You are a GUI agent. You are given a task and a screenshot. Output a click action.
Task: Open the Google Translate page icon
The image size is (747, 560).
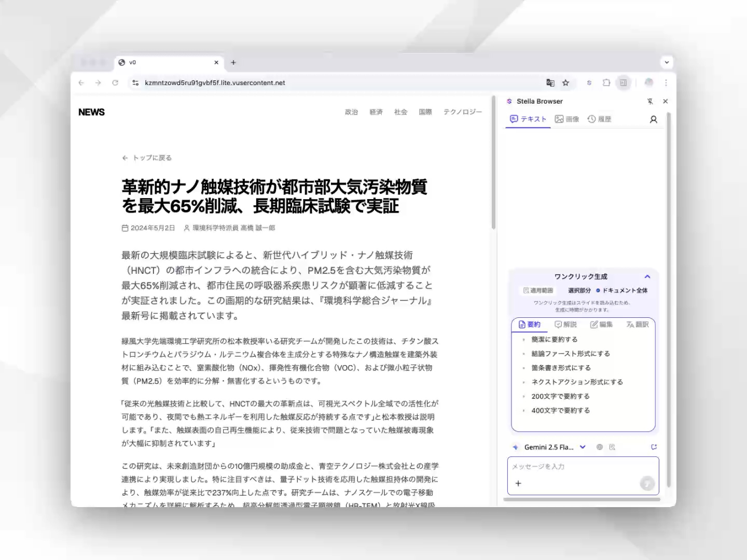[x=550, y=83]
